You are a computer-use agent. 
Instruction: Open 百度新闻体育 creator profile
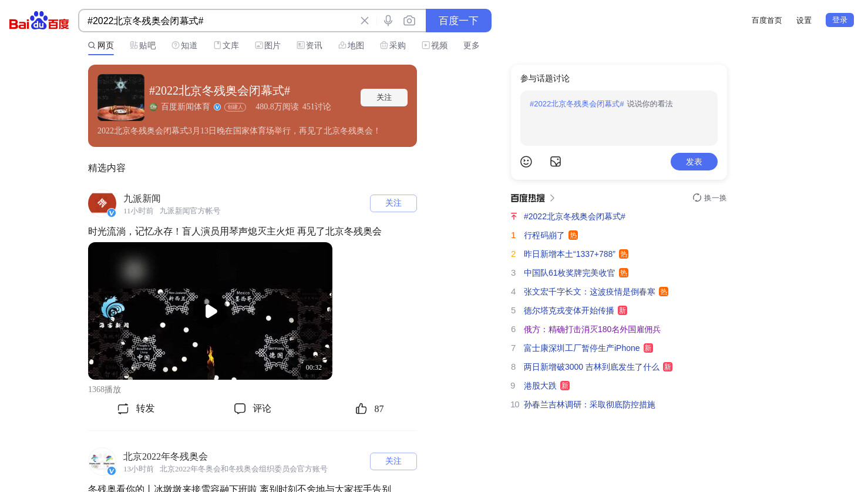186,107
